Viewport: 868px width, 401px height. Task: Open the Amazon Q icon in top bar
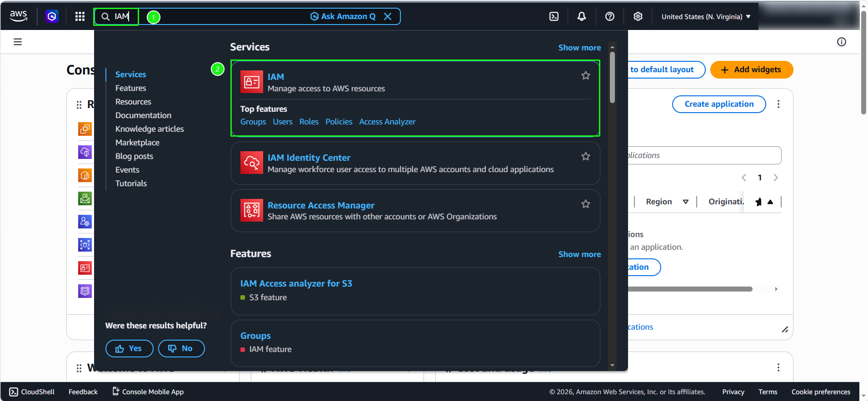52,16
